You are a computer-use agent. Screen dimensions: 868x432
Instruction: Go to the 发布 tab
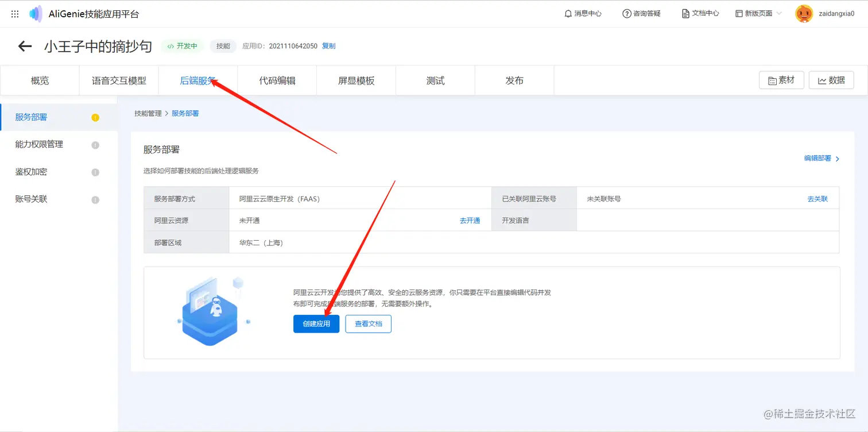(515, 80)
